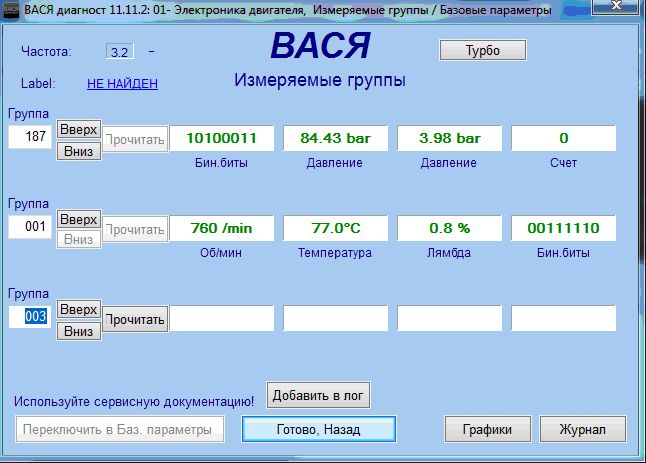Open the НЕ НАЙДЕН label link
This screenshot has width=646, height=463.
(x=122, y=84)
